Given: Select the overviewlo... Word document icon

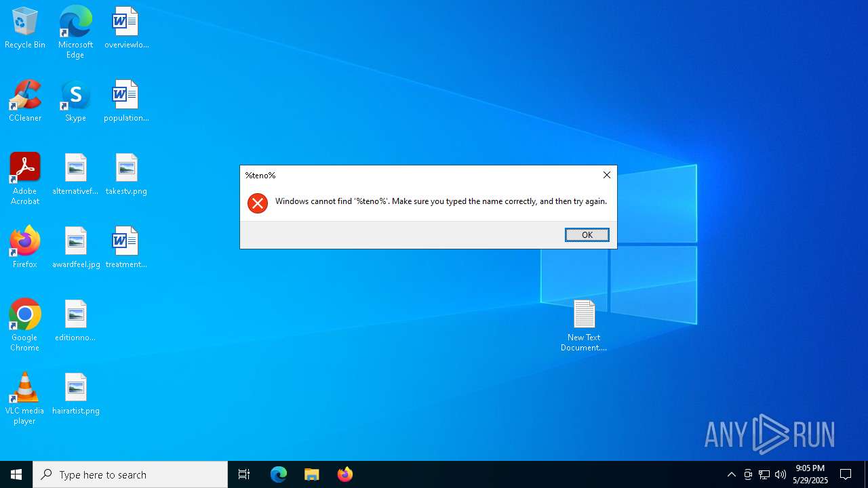Looking at the screenshot, I should pyautogui.click(x=126, y=28).
